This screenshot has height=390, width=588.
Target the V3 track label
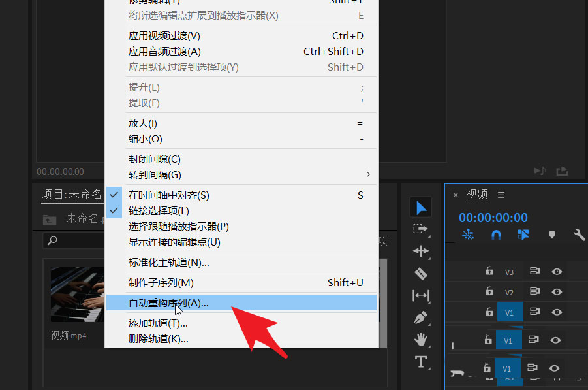(x=509, y=272)
